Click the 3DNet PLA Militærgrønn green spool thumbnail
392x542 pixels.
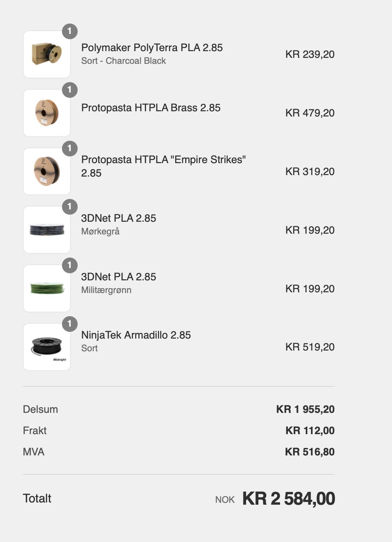(47, 289)
